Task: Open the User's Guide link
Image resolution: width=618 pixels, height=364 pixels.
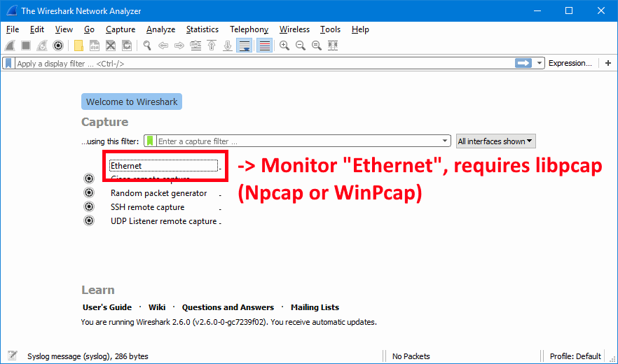Action: pos(107,307)
